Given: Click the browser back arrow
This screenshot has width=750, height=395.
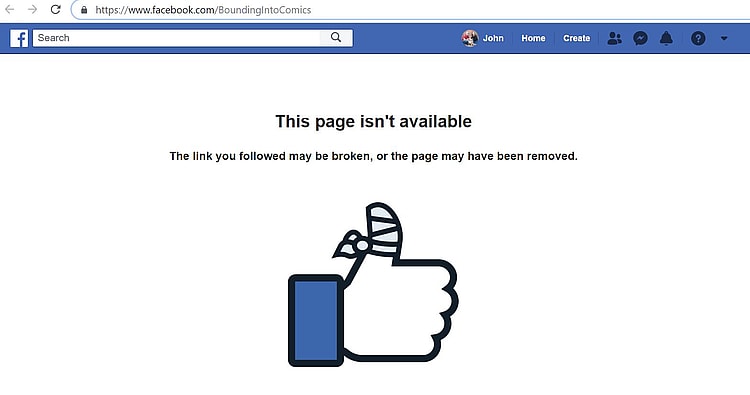Looking at the screenshot, I should point(10,10).
